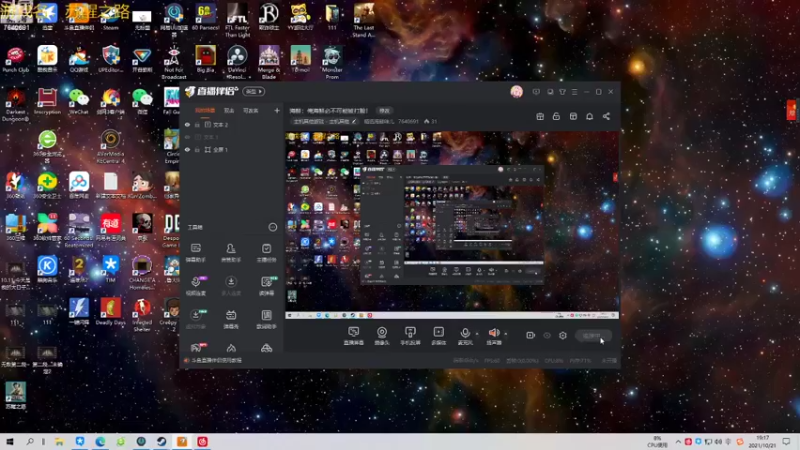800x450 pixels.
Task: Hide the 全屏 1 source with its eye
Action: [187, 149]
